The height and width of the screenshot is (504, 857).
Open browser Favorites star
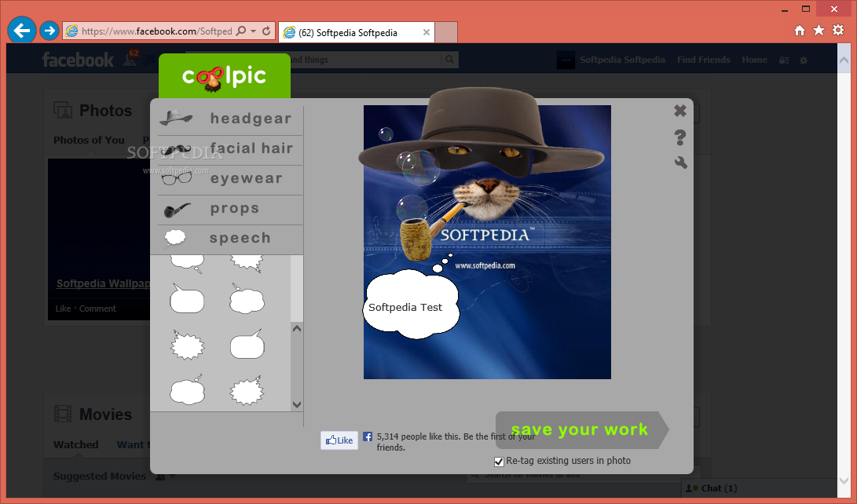[819, 30]
